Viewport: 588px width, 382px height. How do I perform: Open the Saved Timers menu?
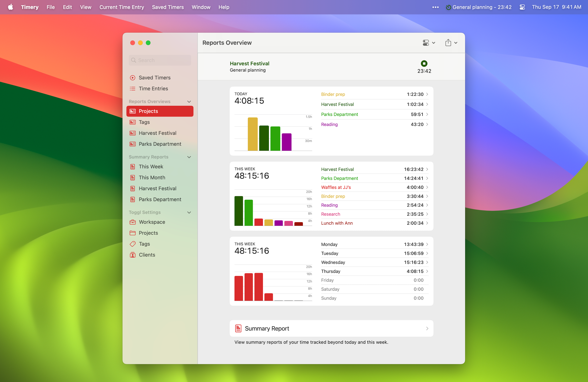168,7
